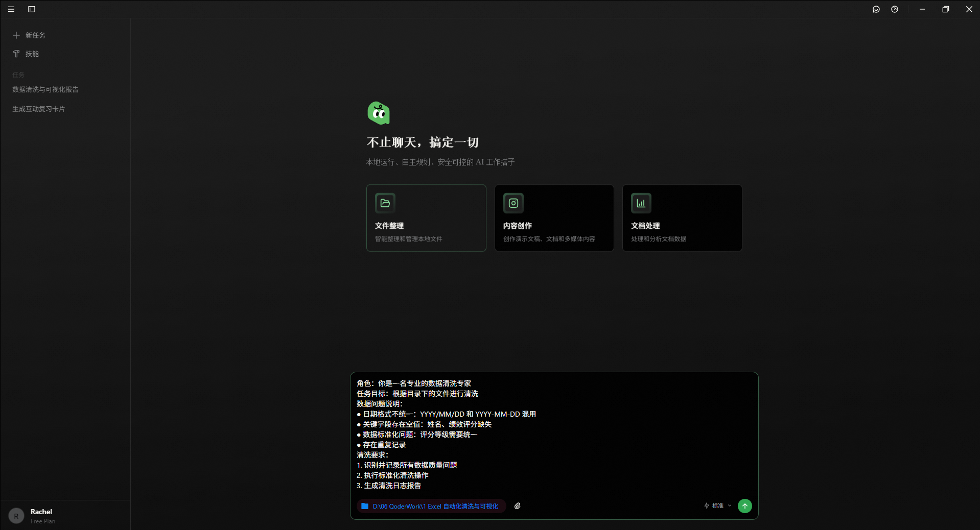Click the selected folder path chip
The height and width of the screenshot is (530, 980).
[x=431, y=506]
